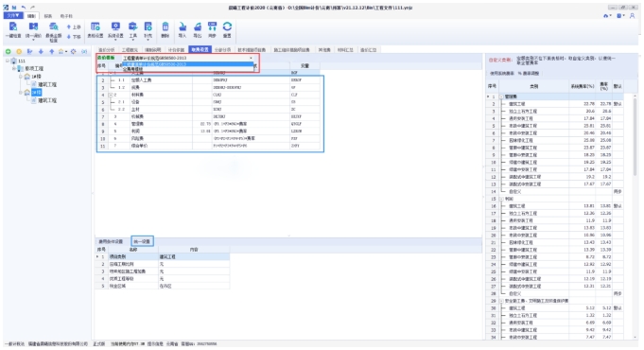The width and height of the screenshot is (644, 350).
Task: Open the 文件 file menu
Action: click(x=13, y=16)
